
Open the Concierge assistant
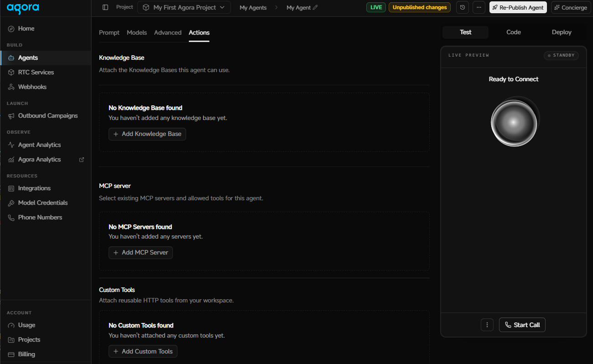(x=571, y=7)
